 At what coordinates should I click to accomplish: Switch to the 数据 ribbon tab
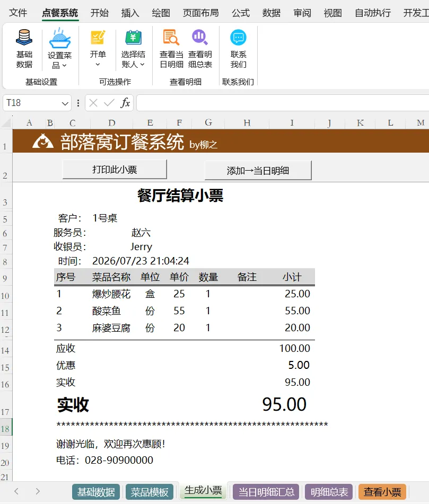pyautogui.click(x=272, y=13)
